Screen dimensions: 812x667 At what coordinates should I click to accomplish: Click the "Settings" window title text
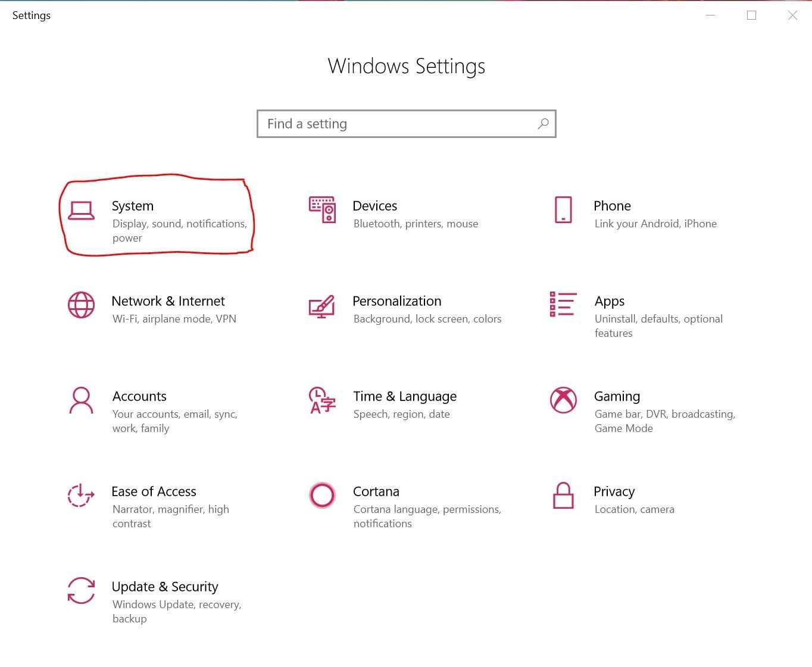coord(32,15)
